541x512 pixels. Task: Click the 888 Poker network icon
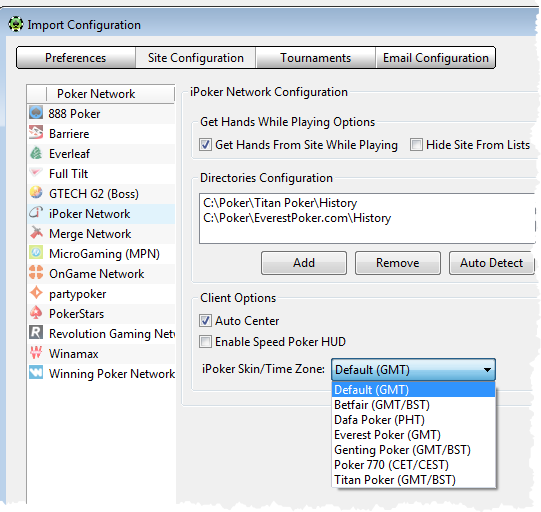[36, 113]
